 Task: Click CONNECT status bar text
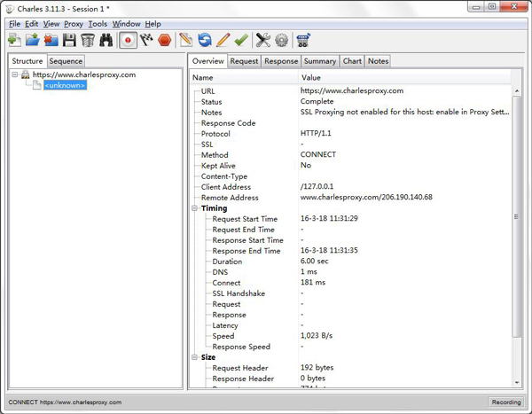[x=65, y=402]
